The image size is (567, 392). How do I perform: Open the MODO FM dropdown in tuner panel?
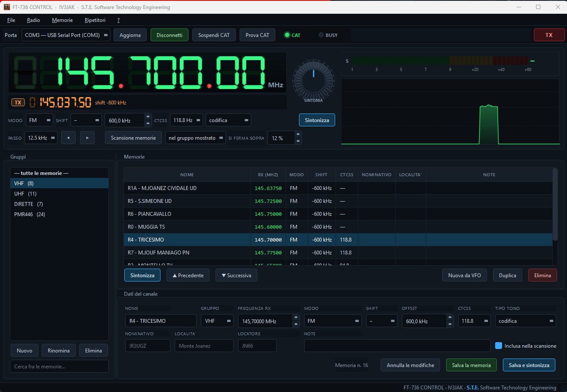click(x=40, y=120)
